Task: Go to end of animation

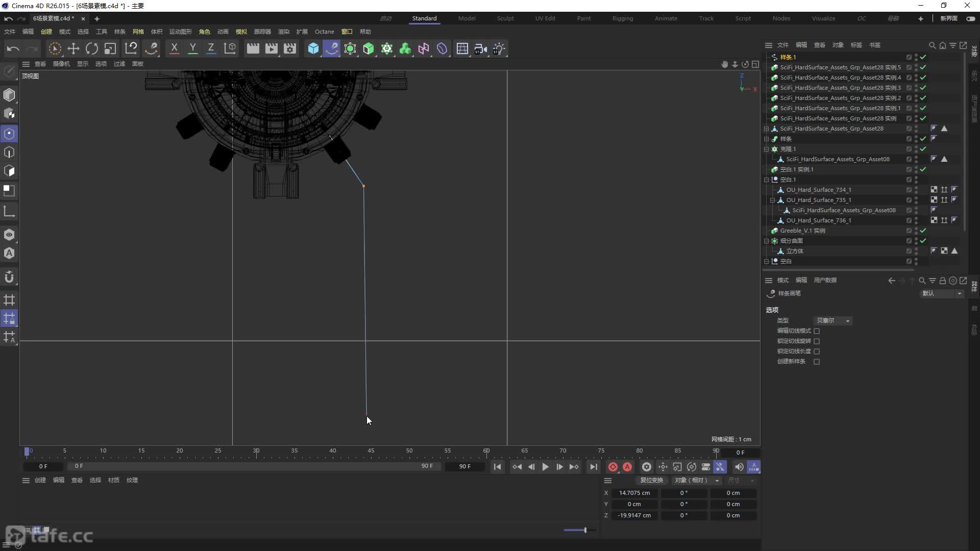Action: click(x=593, y=467)
